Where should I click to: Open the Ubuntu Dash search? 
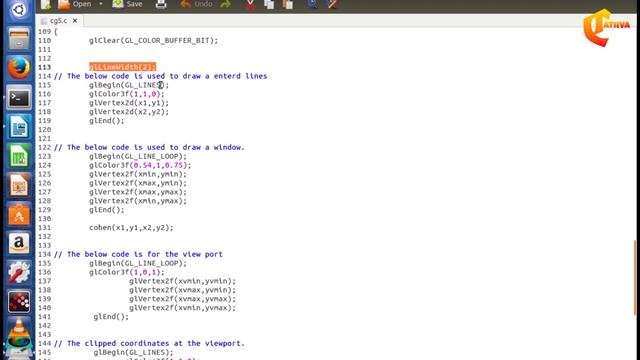[x=19, y=10]
